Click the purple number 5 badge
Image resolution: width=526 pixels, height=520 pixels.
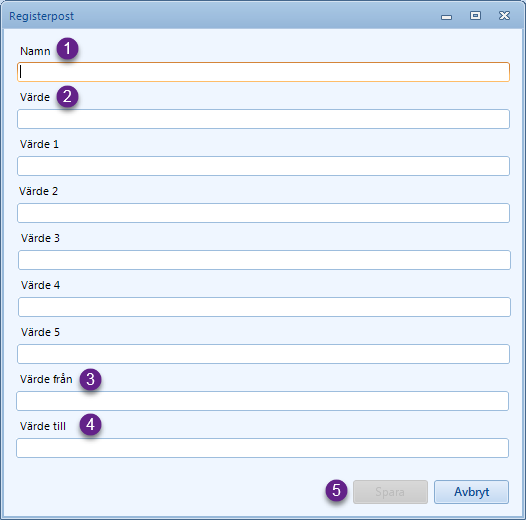336,490
